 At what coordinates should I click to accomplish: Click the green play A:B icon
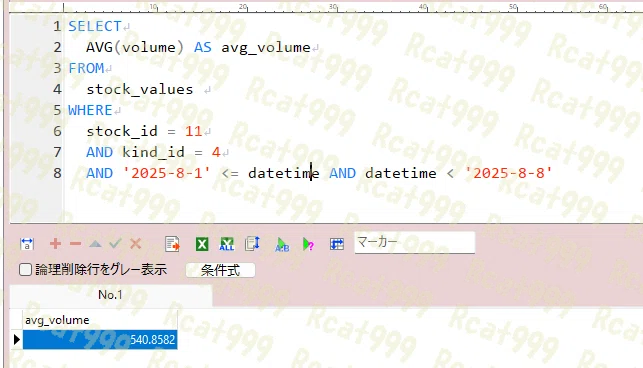tap(282, 245)
